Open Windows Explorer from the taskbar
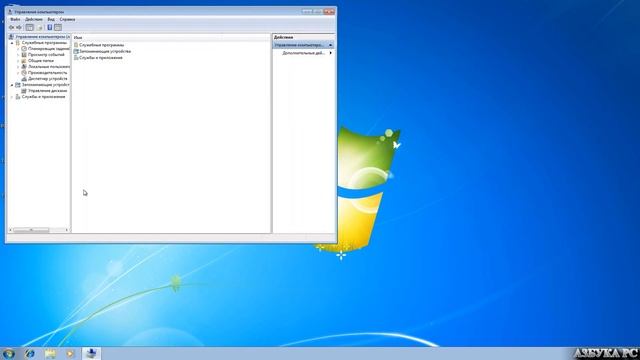This screenshot has width=640, height=360. tap(51, 353)
